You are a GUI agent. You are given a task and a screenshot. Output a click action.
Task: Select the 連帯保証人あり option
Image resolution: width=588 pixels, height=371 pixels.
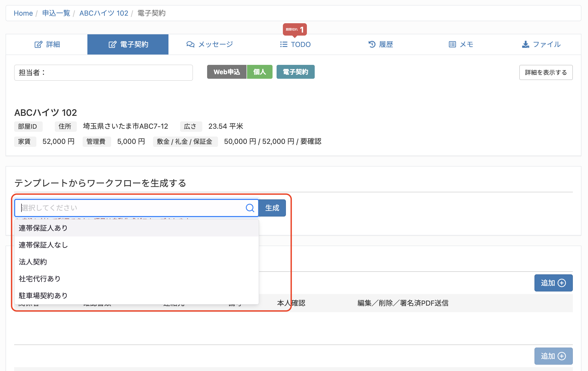point(137,228)
